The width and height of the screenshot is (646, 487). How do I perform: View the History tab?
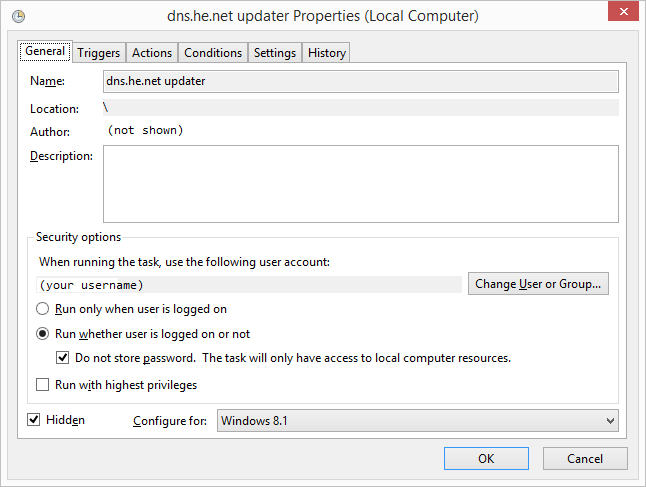[x=327, y=53]
